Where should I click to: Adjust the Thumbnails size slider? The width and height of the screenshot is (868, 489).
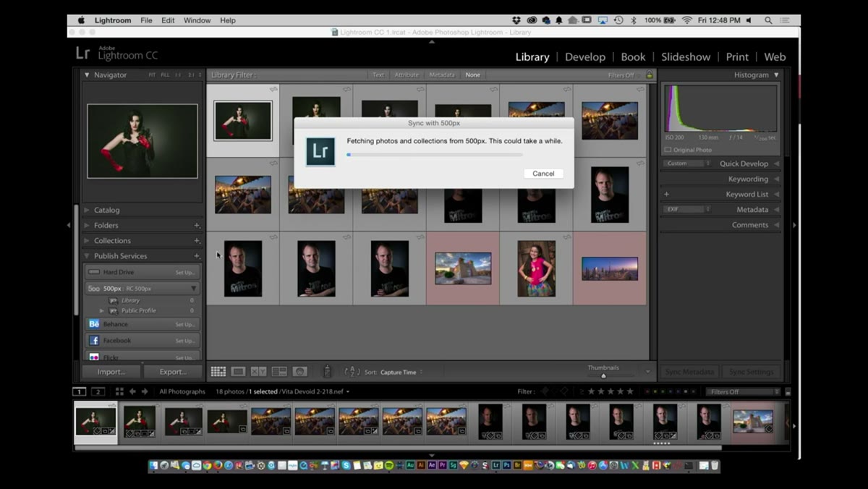click(604, 375)
